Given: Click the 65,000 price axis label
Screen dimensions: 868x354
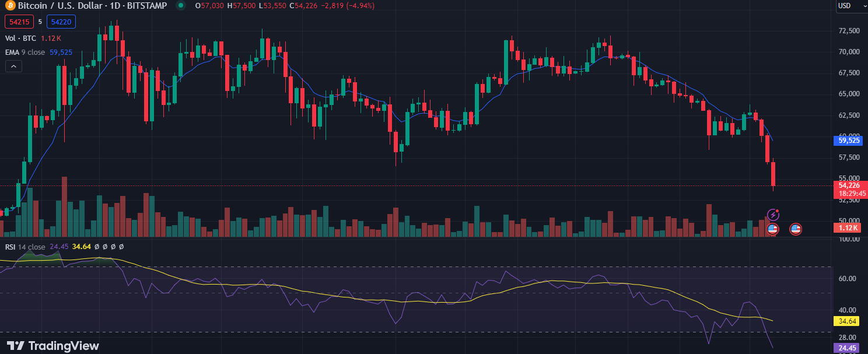Looking at the screenshot, I should 849,94.
